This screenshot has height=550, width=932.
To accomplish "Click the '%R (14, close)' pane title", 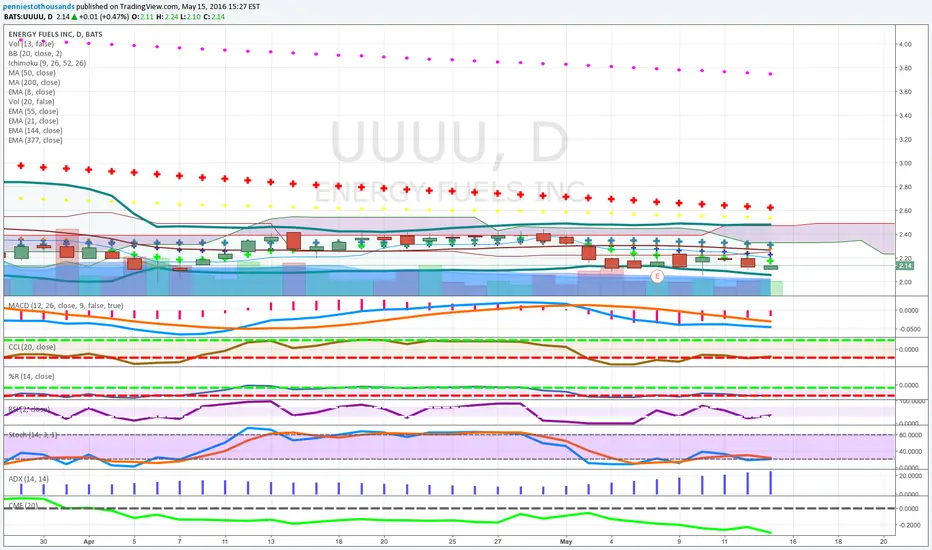I will [x=31, y=377].
